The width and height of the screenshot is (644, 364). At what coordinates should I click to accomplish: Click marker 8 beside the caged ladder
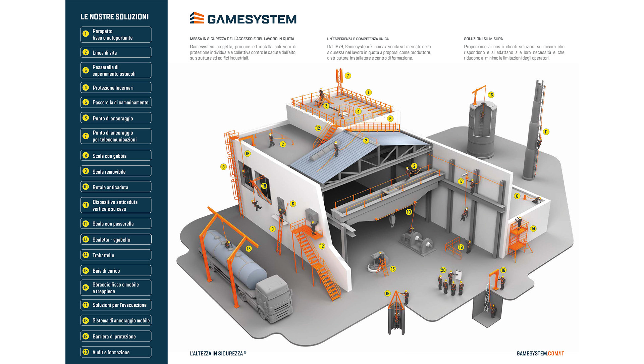pyautogui.click(x=223, y=167)
